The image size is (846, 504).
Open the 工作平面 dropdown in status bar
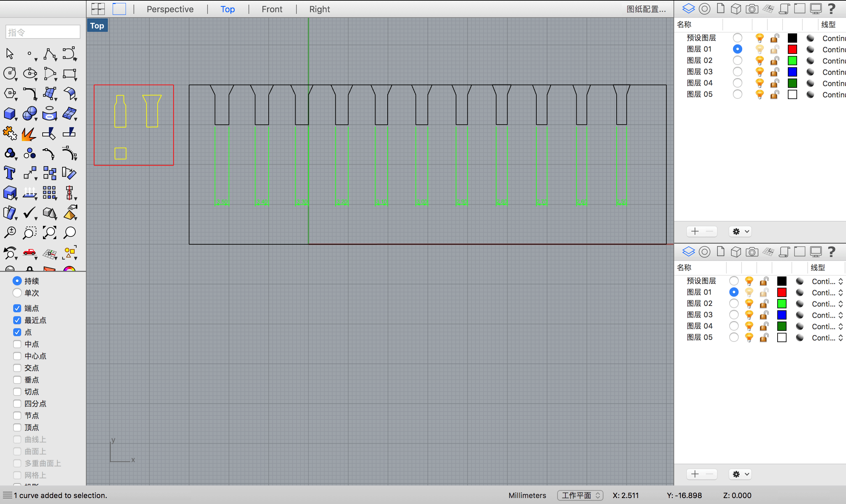[x=580, y=495]
